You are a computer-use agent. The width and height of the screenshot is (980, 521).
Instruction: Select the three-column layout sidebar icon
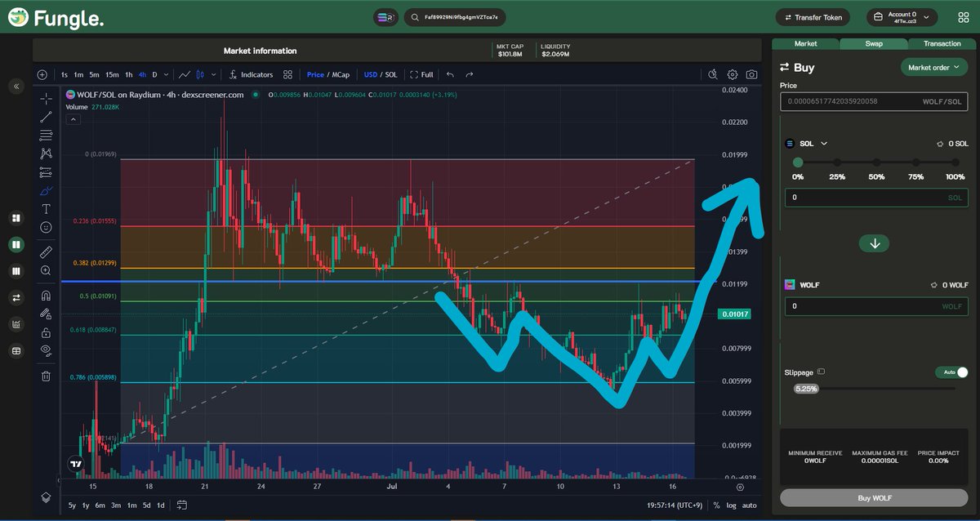pyautogui.click(x=16, y=271)
